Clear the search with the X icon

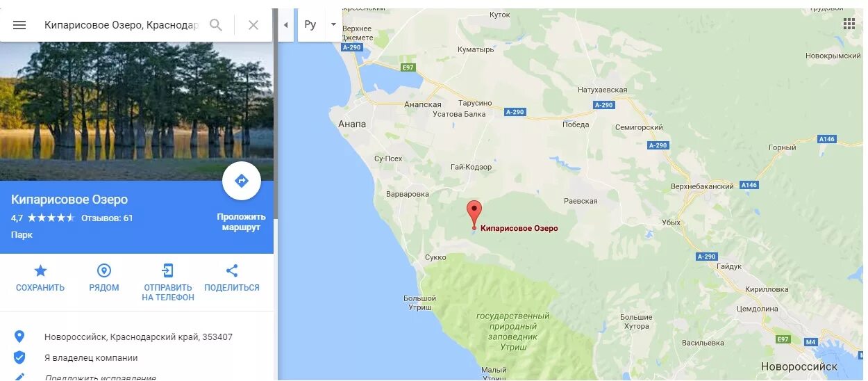click(x=253, y=25)
